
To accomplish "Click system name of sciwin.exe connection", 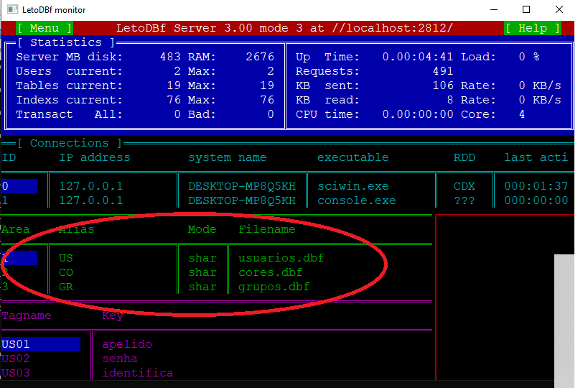I will (x=242, y=186).
